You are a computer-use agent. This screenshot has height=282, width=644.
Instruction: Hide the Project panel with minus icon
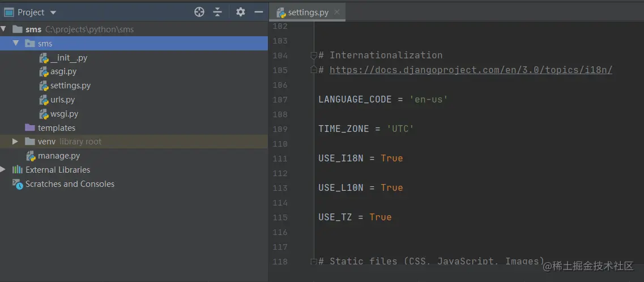coord(259,12)
